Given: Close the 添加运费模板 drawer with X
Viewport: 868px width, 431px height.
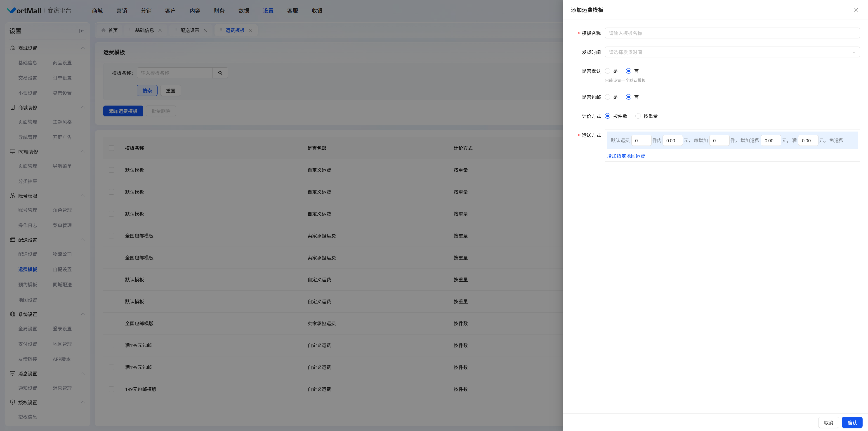Looking at the screenshot, I should 856,10.
